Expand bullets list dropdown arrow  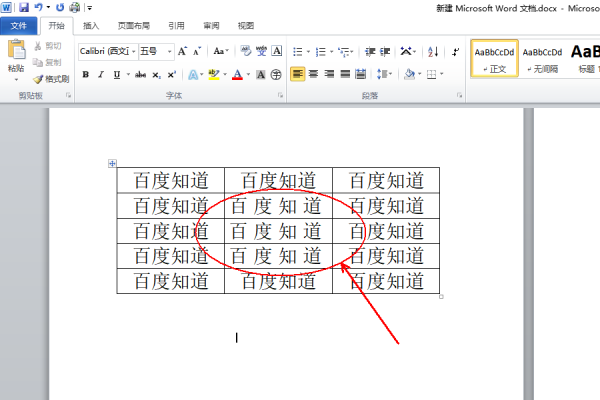click(x=308, y=51)
